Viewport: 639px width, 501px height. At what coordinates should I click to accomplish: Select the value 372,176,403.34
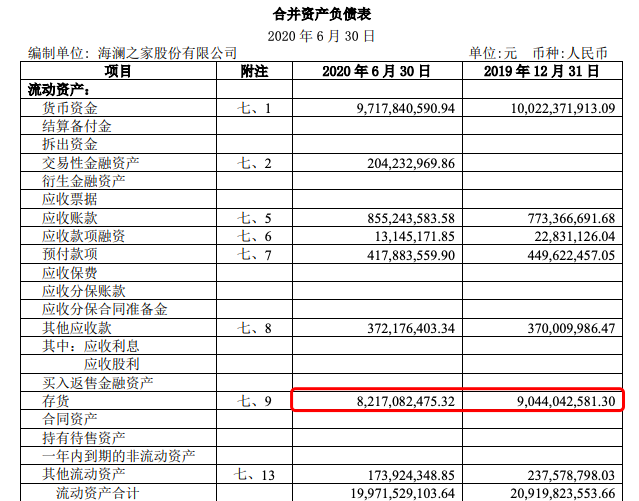point(411,329)
